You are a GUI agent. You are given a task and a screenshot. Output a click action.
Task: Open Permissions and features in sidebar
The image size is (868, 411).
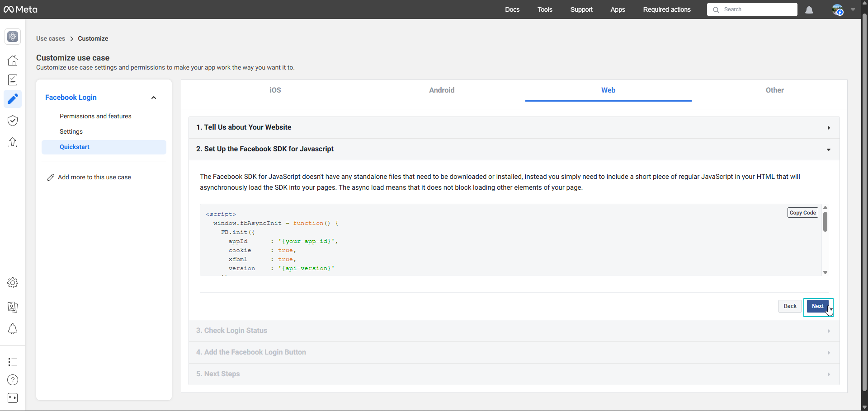(95, 117)
